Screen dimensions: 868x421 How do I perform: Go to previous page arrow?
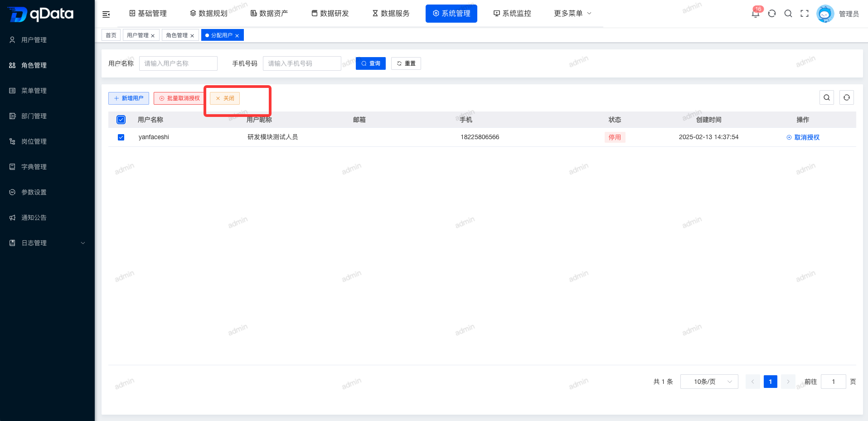pyautogui.click(x=752, y=382)
